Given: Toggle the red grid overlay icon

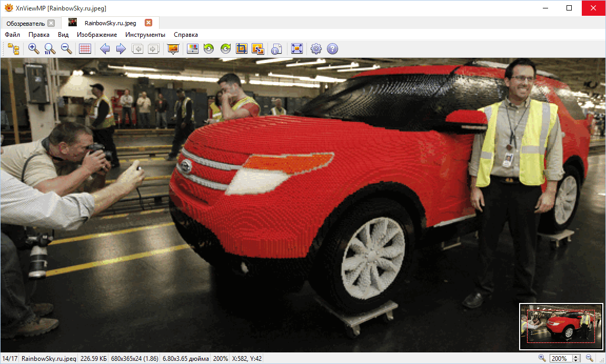Looking at the screenshot, I should (85, 49).
